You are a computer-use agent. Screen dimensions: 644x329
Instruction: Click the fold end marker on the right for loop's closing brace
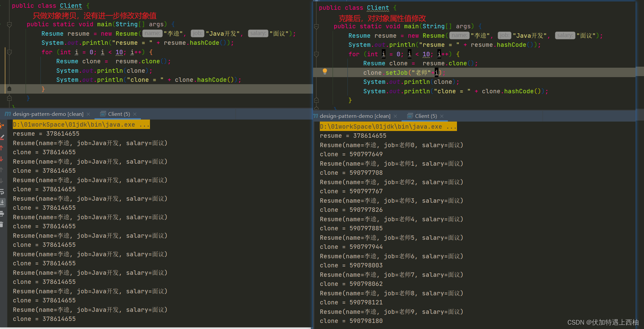click(x=316, y=100)
